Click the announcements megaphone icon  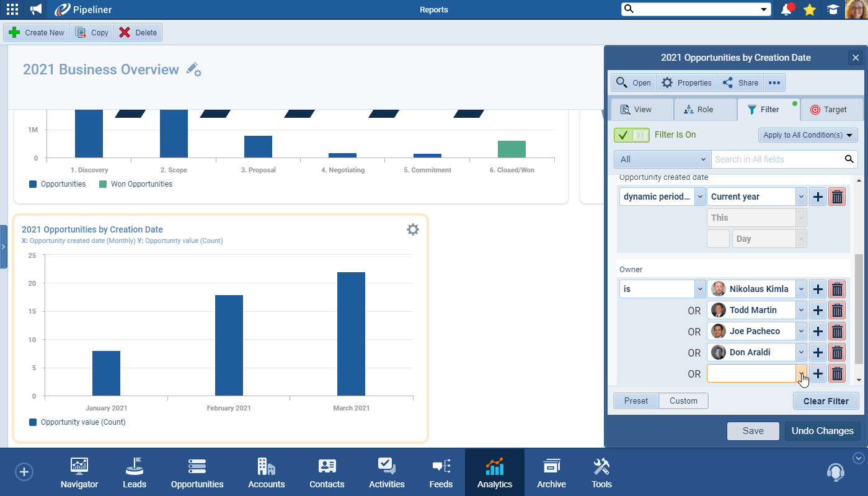tap(36, 9)
